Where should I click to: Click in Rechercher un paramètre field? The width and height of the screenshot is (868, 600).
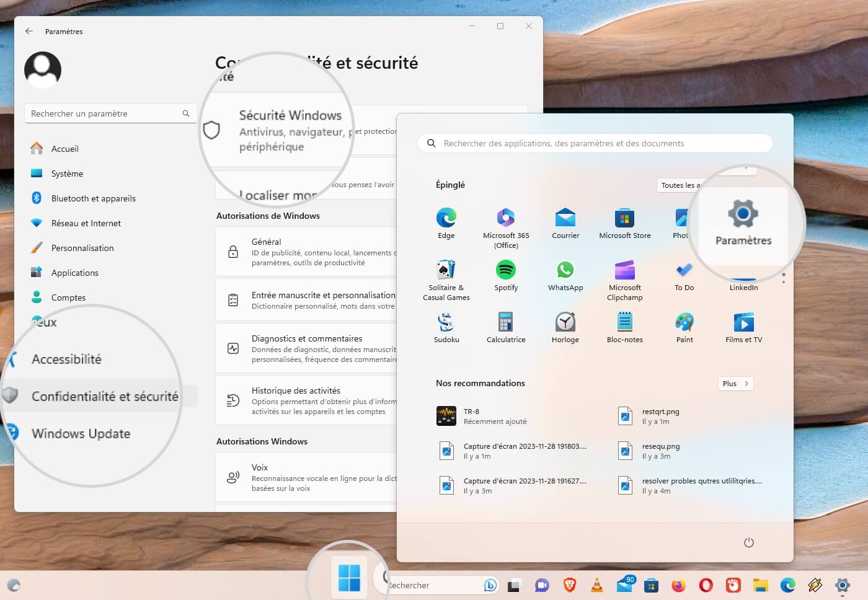110,113
